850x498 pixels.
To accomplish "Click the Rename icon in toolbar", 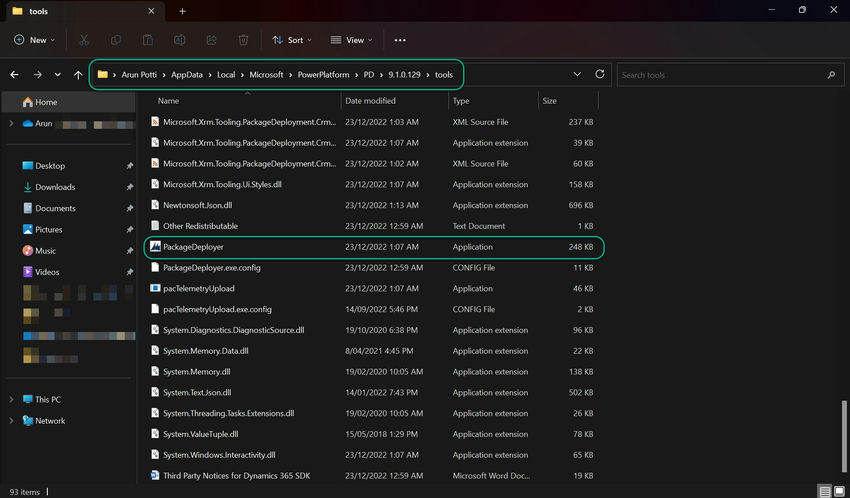I will click(x=179, y=40).
